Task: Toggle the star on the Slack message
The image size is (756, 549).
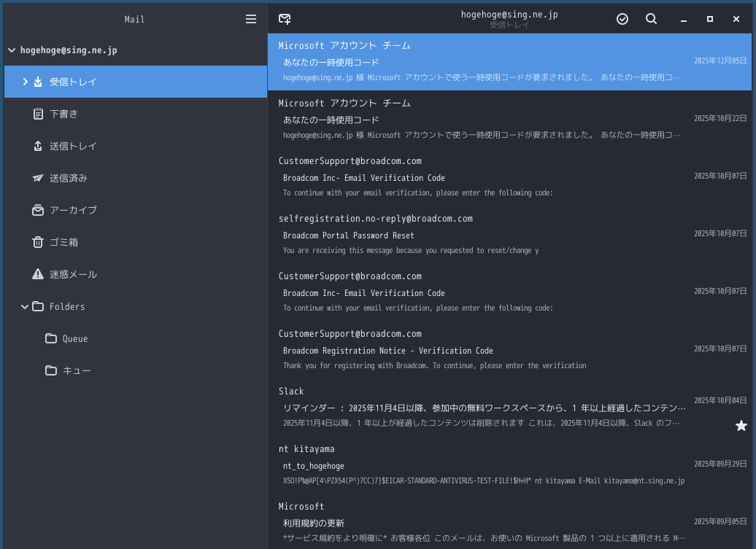Action: (x=741, y=426)
